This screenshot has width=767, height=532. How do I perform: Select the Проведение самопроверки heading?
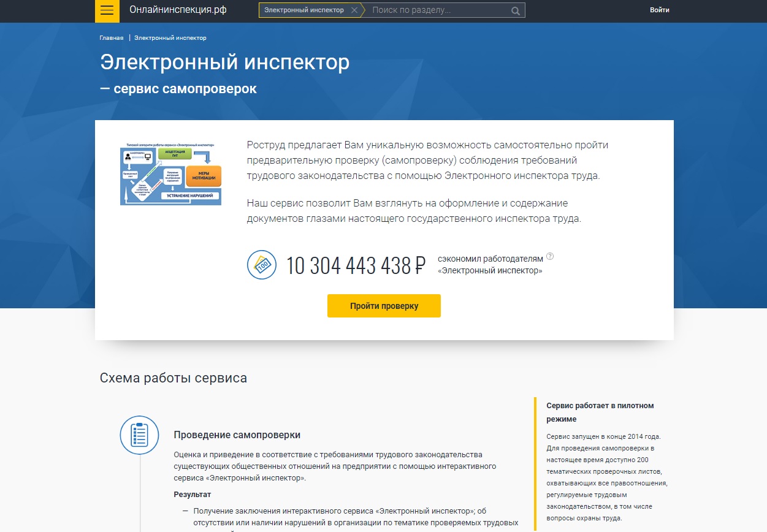[x=237, y=435]
